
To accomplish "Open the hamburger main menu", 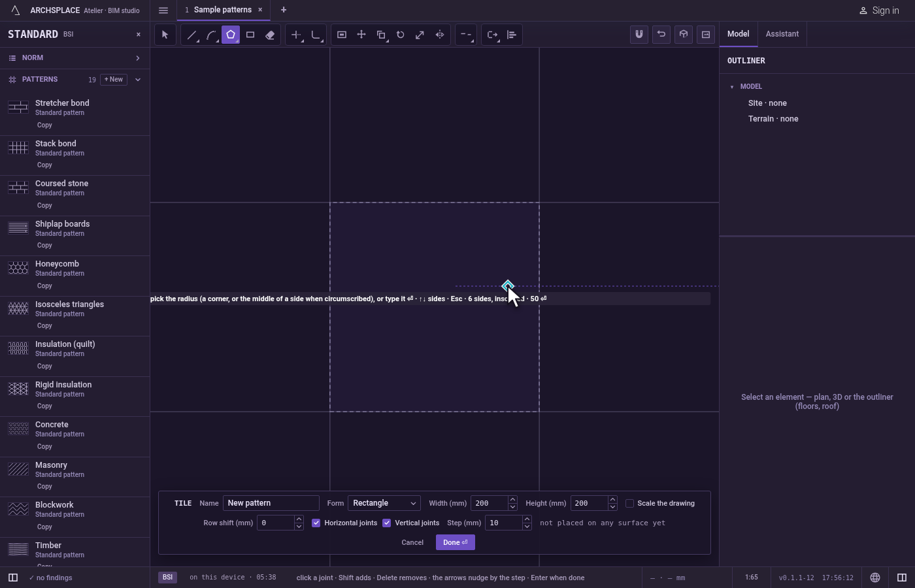I will 163,10.
